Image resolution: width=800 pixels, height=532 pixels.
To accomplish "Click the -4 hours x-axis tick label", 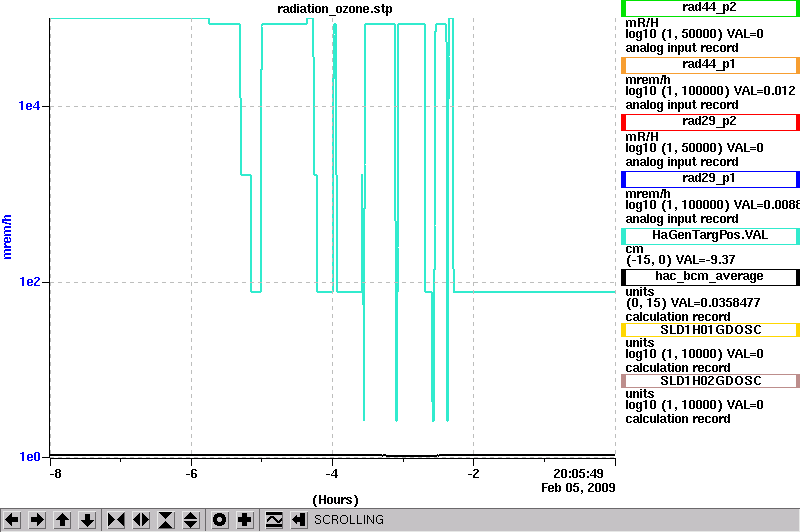I will point(332,473).
